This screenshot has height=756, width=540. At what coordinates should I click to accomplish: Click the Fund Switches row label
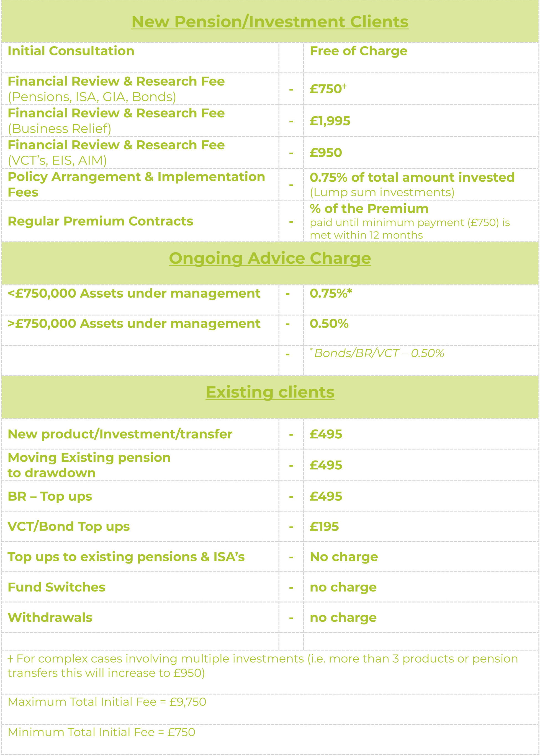pyautogui.click(x=56, y=587)
